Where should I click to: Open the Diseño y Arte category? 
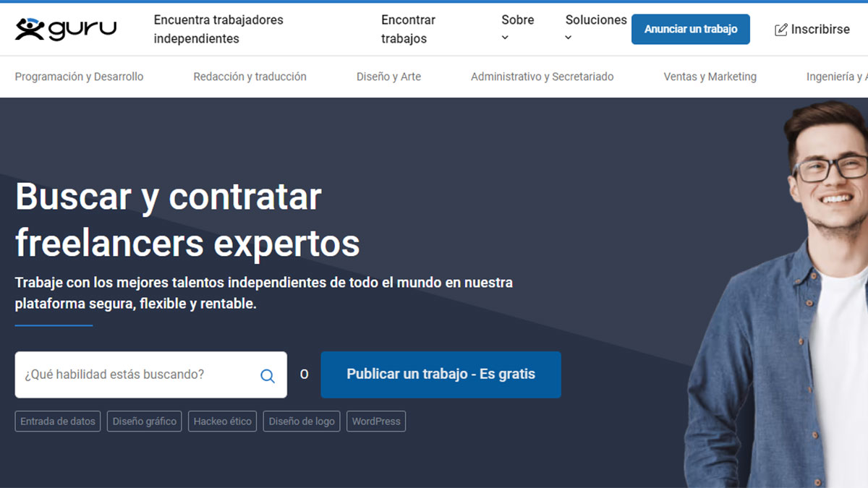[388, 77]
